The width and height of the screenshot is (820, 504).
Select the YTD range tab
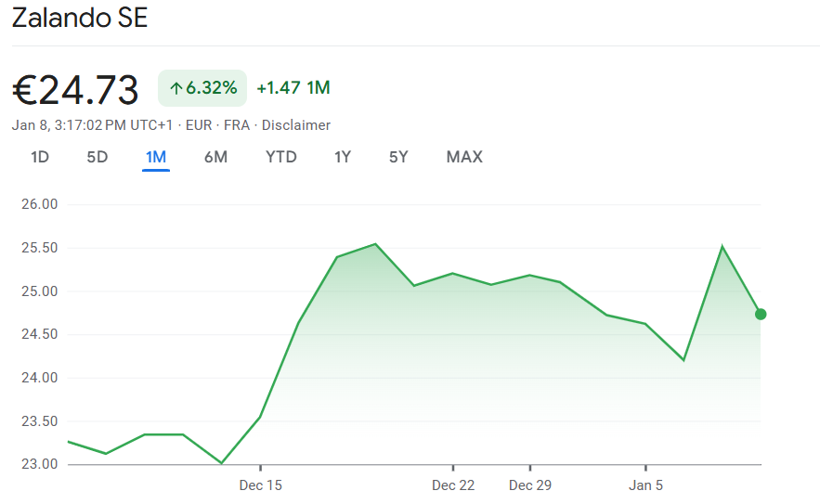pyautogui.click(x=281, y=157)
